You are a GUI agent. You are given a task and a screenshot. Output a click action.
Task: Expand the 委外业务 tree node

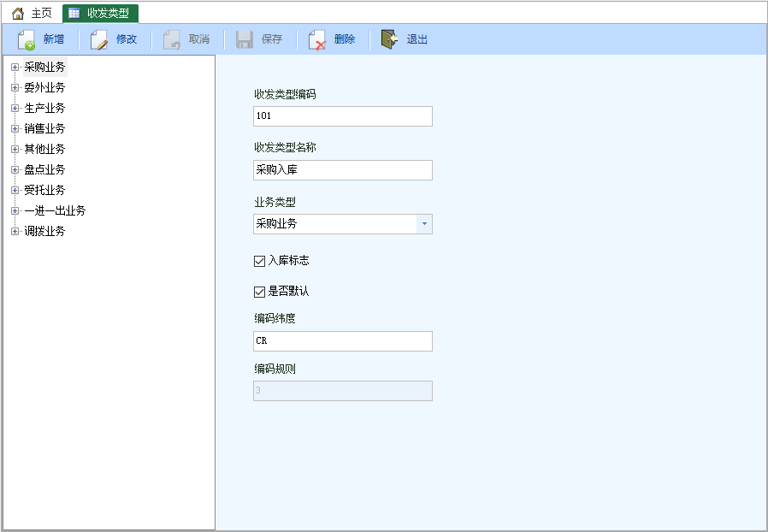pos(15,88)
